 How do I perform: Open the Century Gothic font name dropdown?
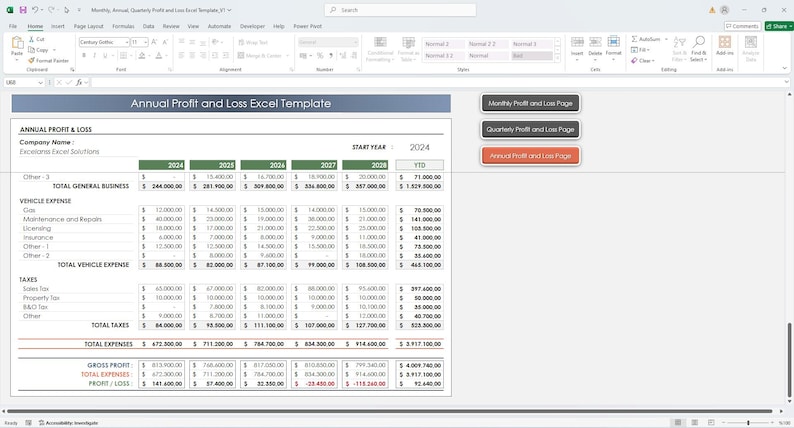[127, 42]
